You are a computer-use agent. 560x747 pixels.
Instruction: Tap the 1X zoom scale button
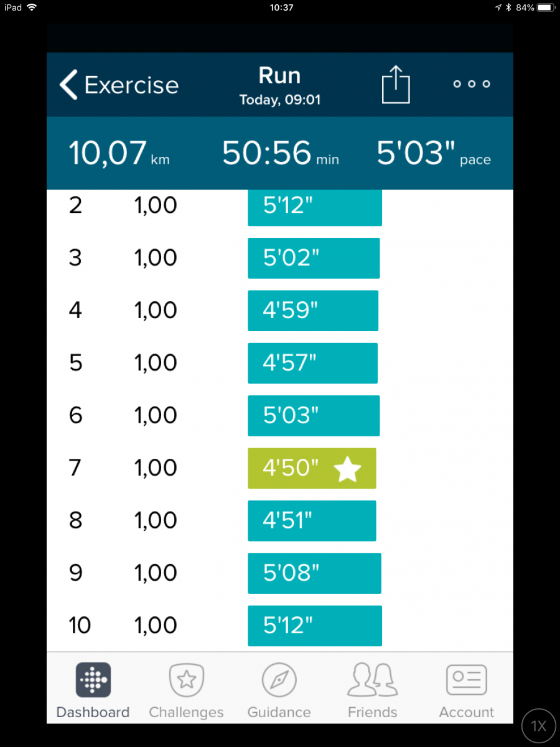point(538,725)
